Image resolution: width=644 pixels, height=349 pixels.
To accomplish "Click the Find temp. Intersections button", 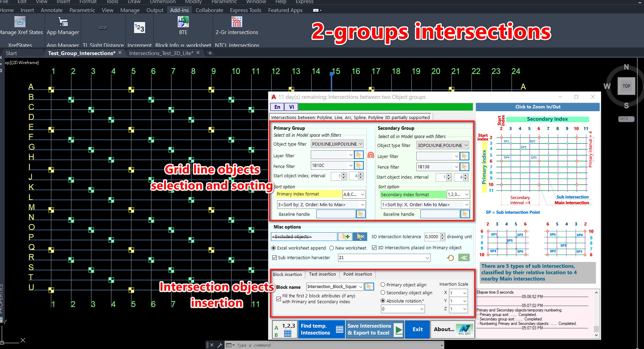I will [321, 329].
